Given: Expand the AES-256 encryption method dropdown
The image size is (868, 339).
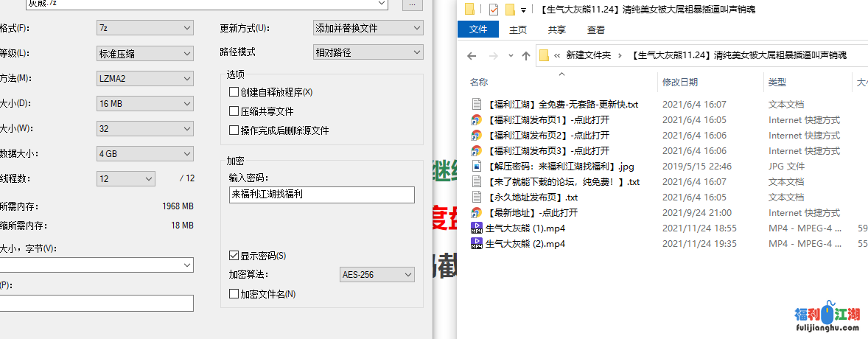Looking at the screenshot, I should click(x=377, y=275).
